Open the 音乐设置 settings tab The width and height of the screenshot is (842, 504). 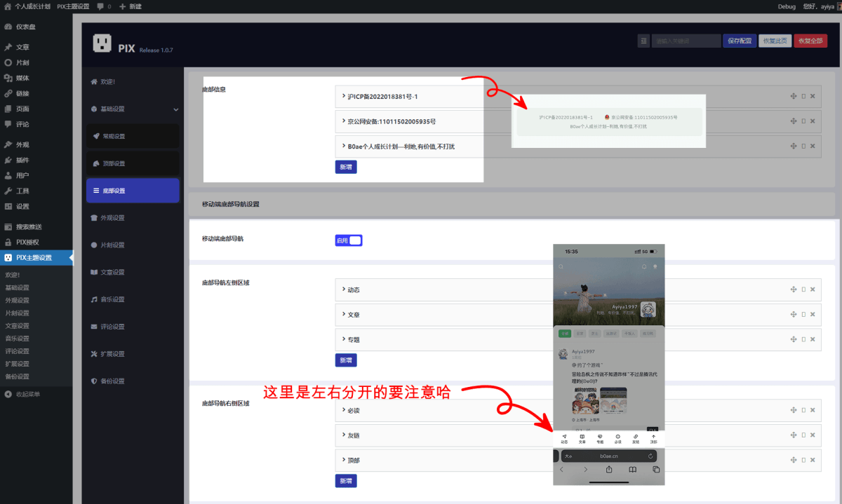pyautogui.click(x=112, y=299)
